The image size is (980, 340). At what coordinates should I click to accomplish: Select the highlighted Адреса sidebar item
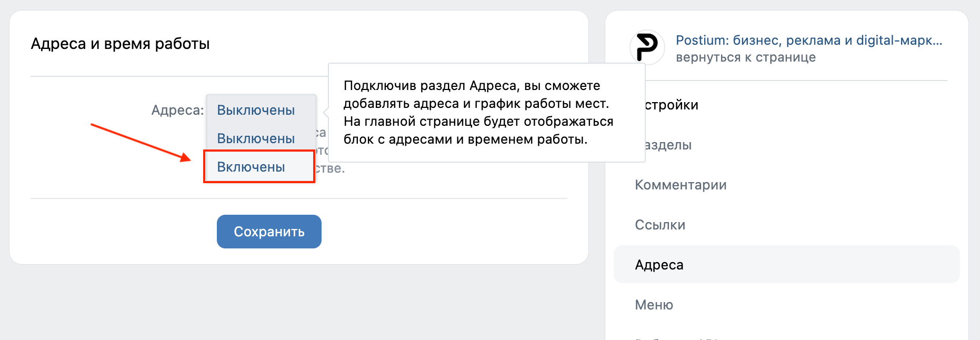click(659, 265)
